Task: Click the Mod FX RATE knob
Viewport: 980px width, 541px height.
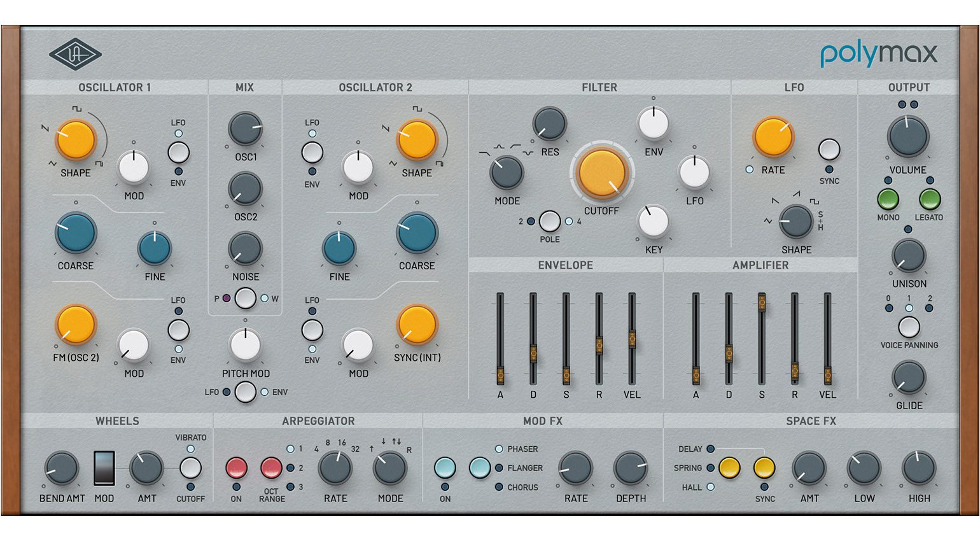Action: (576, 469)
